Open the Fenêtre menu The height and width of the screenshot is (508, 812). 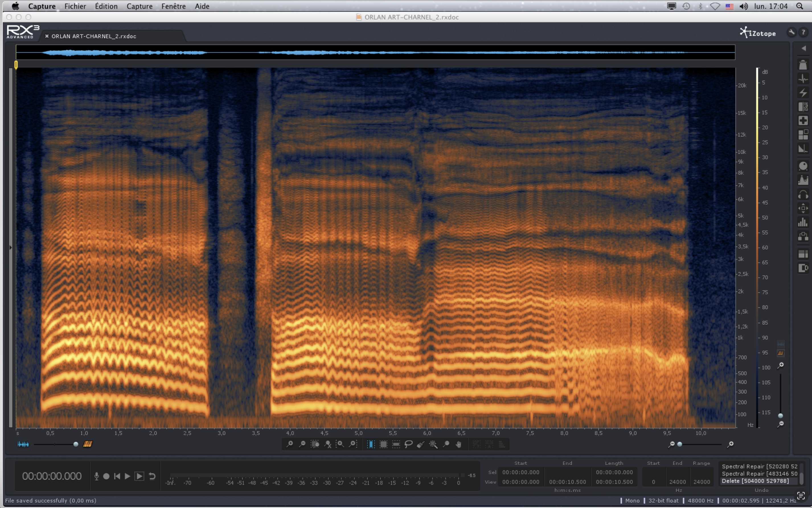[x=173, y=6]
